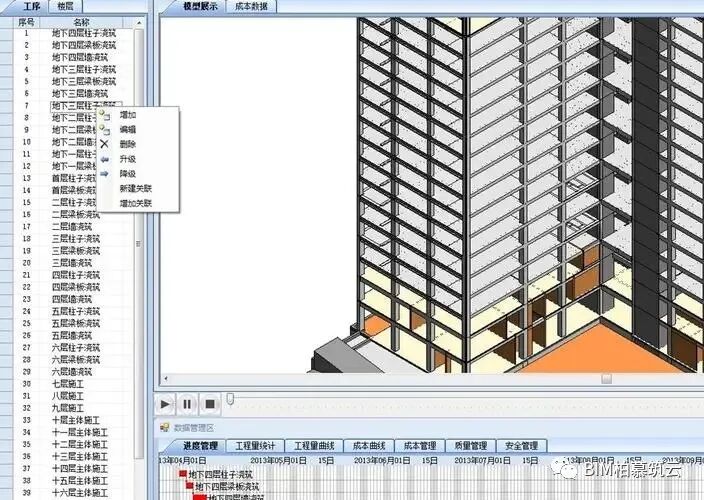Image resolution: width=704 pixels, height=500 pixels.
Task: Click the 数据管理区 panel icon
Action: click(x=164, y=427)
